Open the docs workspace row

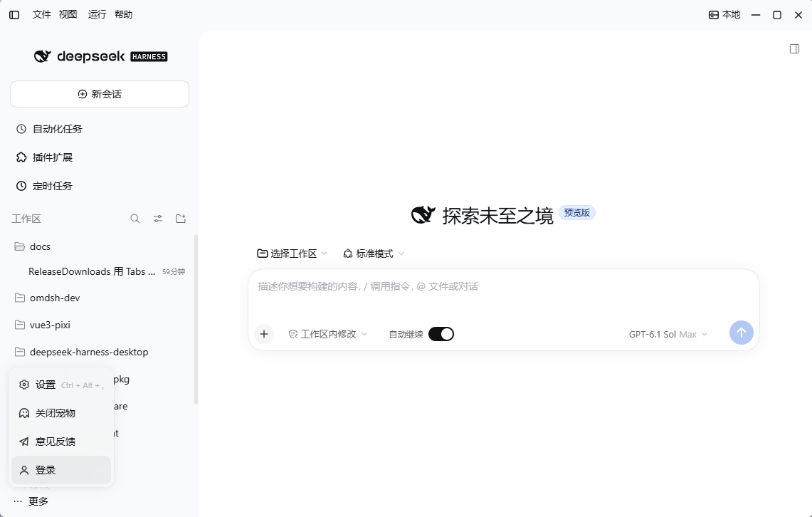(100, 246)
